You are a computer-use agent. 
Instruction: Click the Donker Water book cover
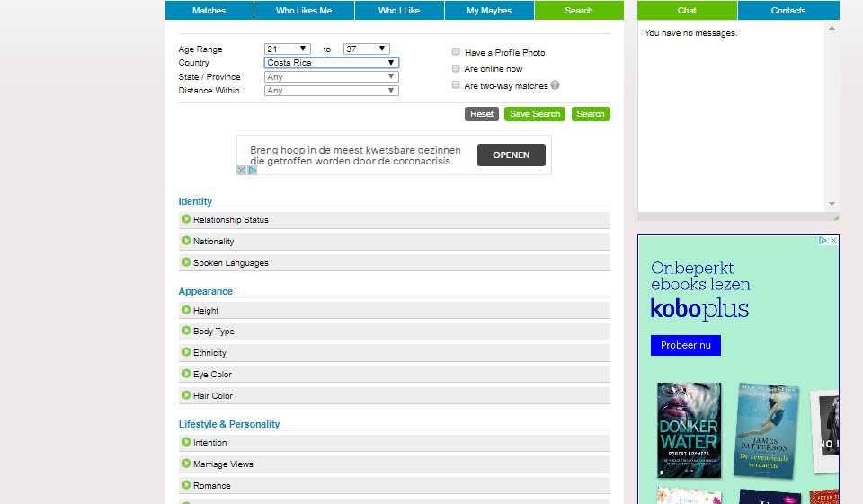(x=689, y=430)
